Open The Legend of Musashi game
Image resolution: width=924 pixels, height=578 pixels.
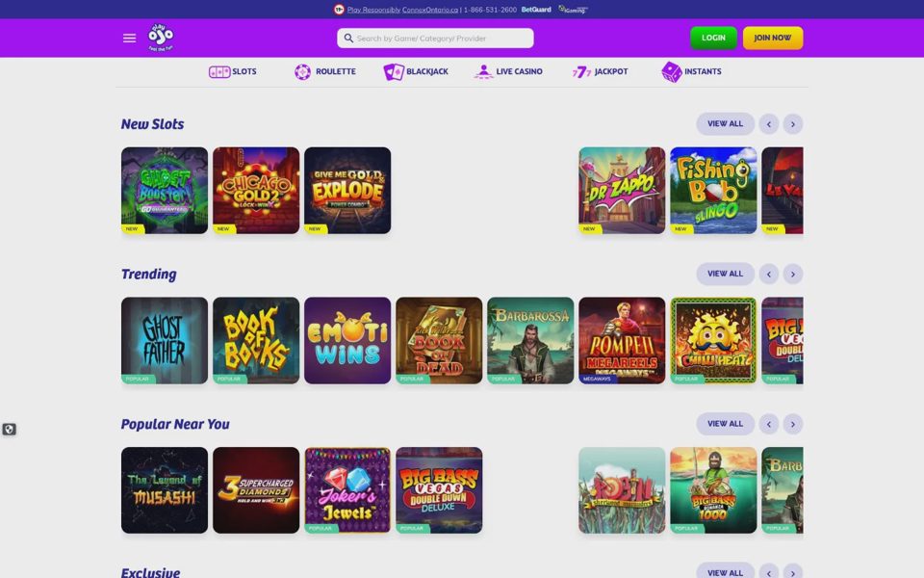[165, 490]
